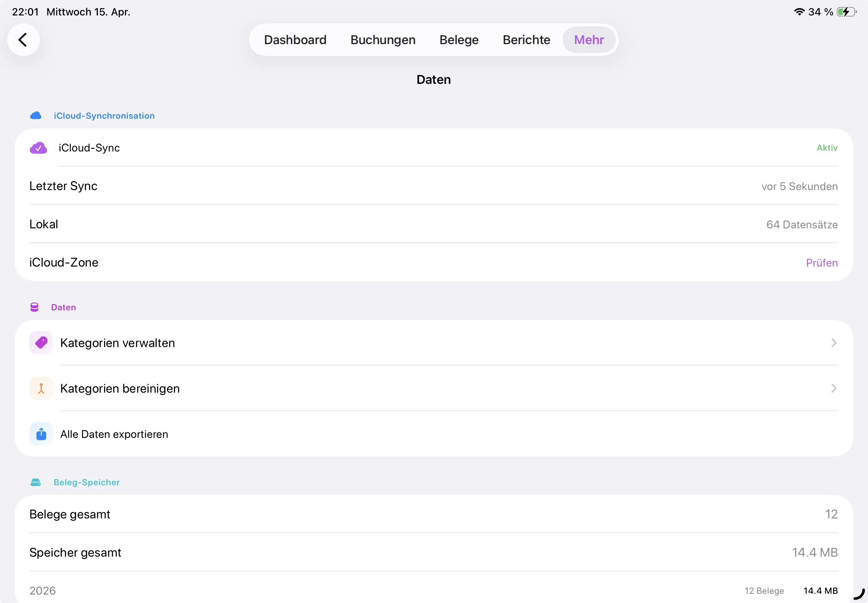
Task: Tap the Wi-Fi indicator in the status bar
Action: [x=799, y=12]
